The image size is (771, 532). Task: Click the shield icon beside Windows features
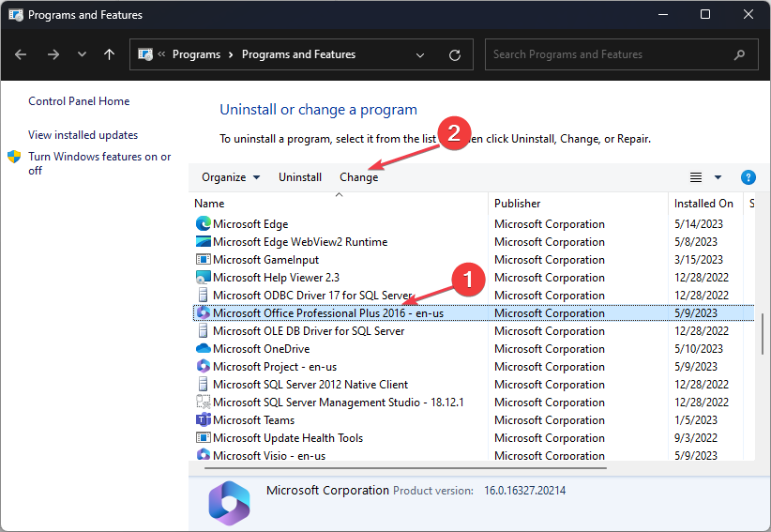14,157
